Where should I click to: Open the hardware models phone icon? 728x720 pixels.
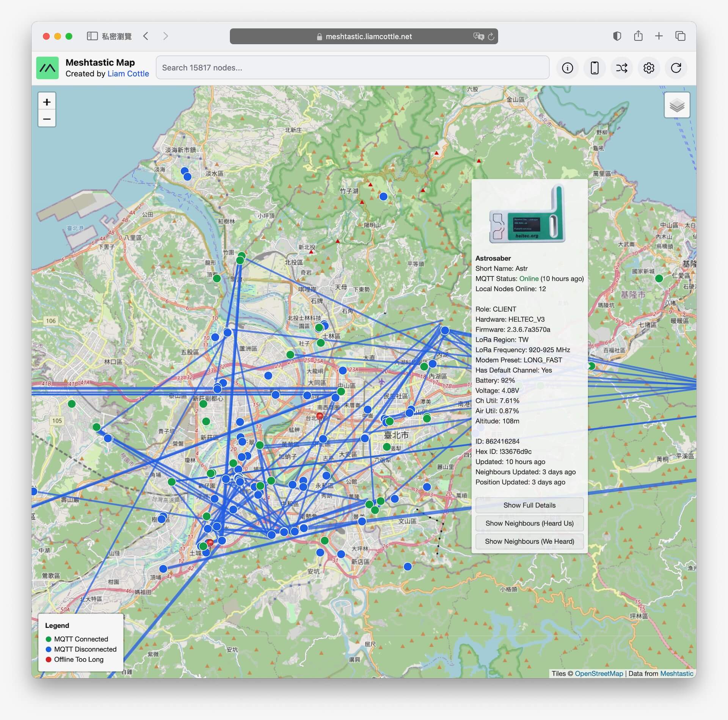(x=595, y=68)
